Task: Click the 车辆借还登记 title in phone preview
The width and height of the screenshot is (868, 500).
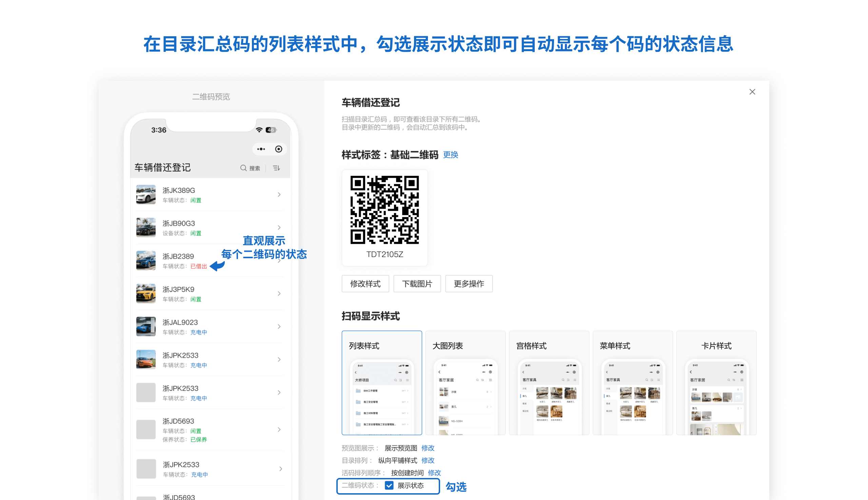Action: click(x=162, y=168)
